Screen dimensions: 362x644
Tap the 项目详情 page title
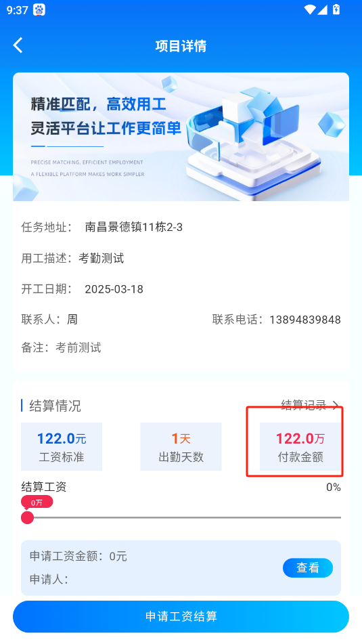tap(181, 45)
